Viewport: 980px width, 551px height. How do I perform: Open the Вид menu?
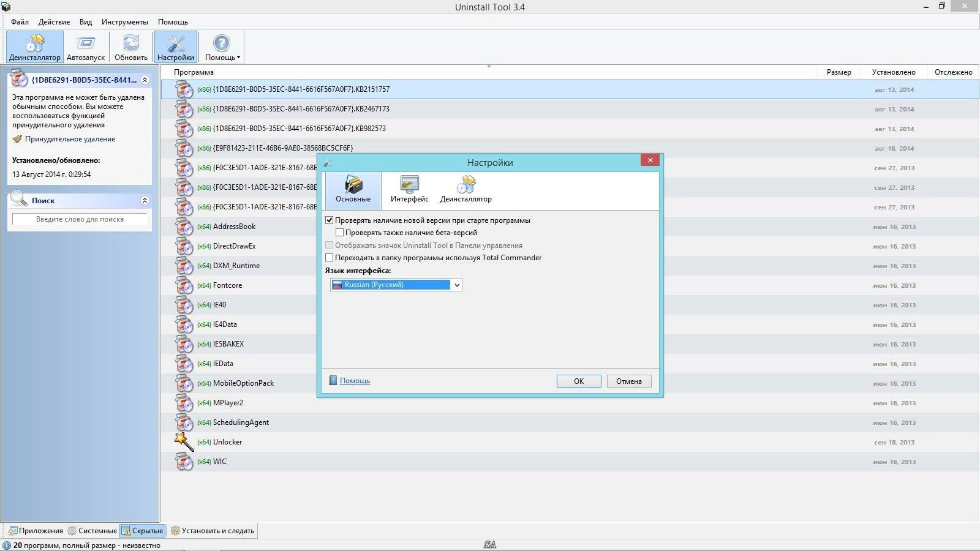click(x=86, y=21)
